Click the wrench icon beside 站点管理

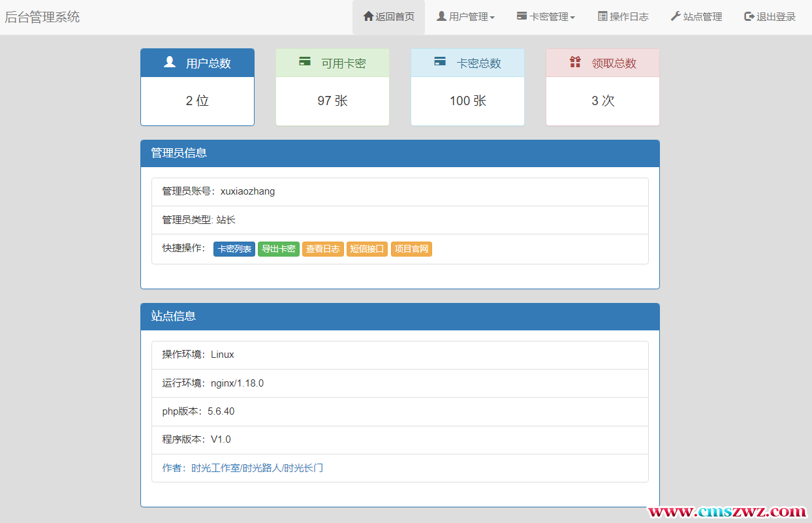point(676,16)
